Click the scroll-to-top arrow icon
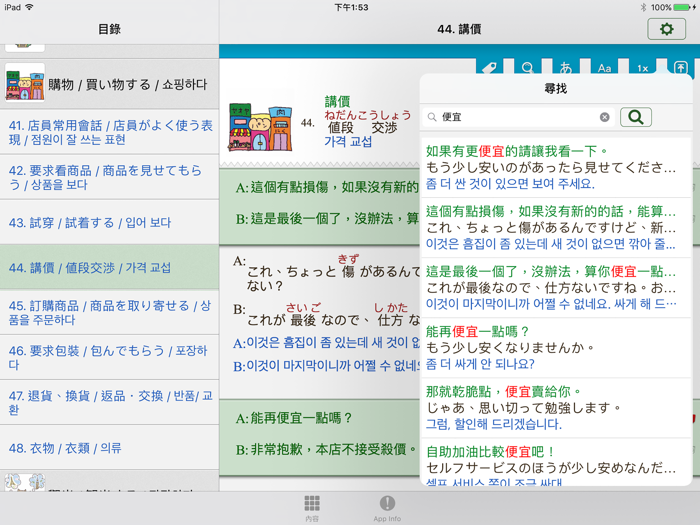Viewport: 700px width, 525px height. click(x=680, y=68)
